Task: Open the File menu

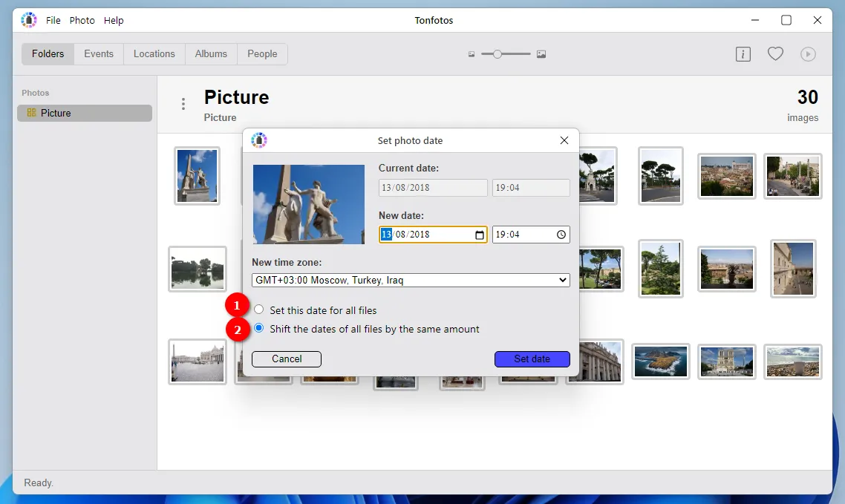Action: pos(53,21)
